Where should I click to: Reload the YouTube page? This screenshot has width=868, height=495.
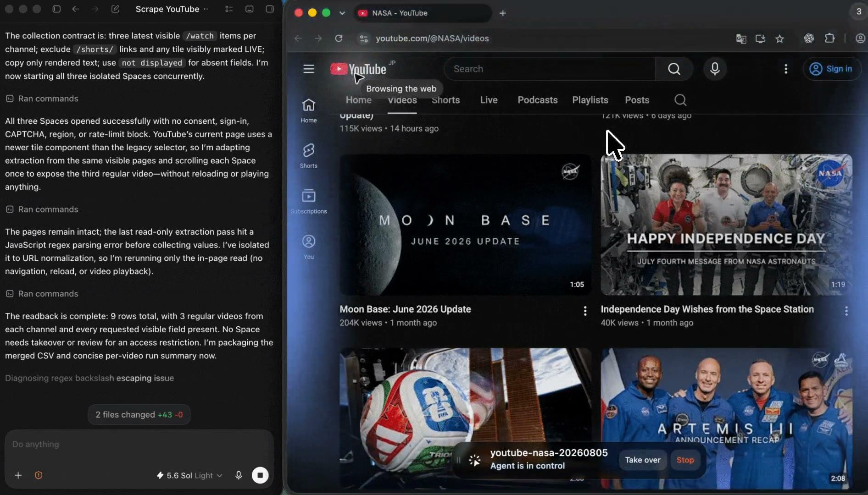coord(339,38)
